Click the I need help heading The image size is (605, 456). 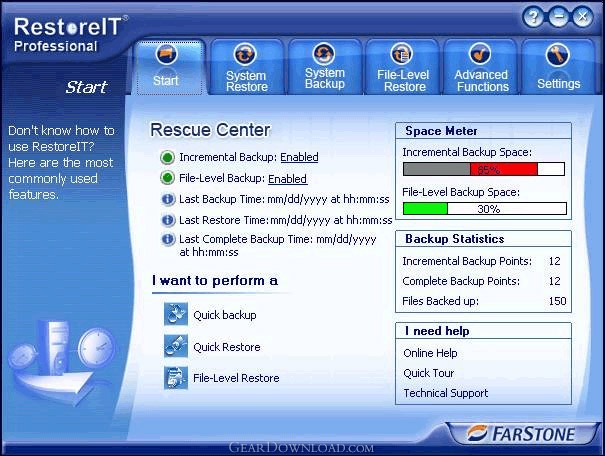point(437,331)
